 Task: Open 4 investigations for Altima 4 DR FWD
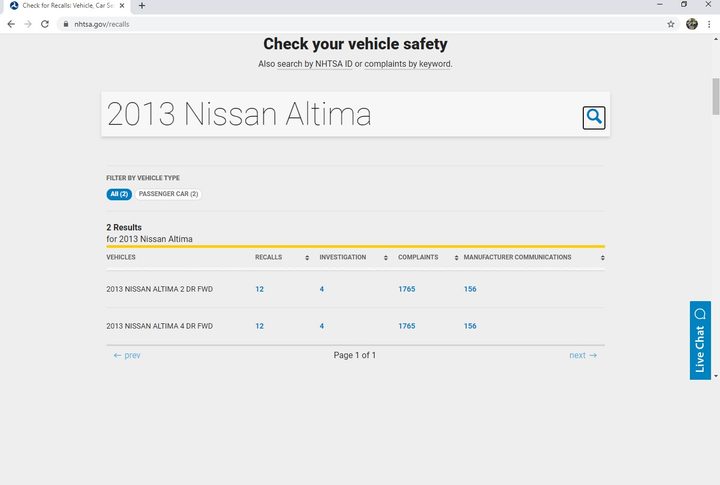point(321,326)
